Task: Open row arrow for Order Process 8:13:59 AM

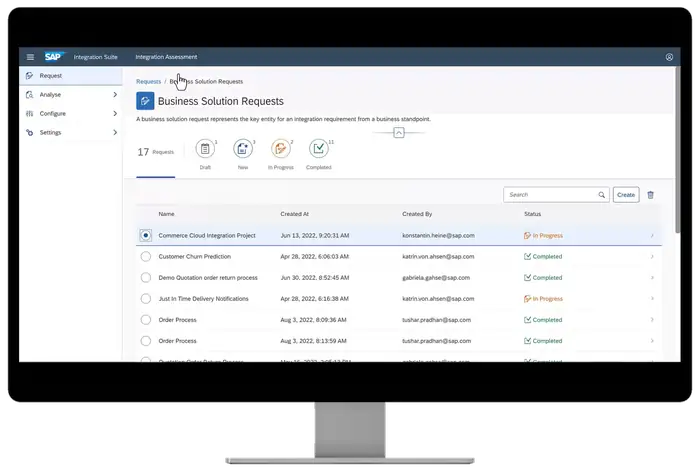Action: coord(652,341)
